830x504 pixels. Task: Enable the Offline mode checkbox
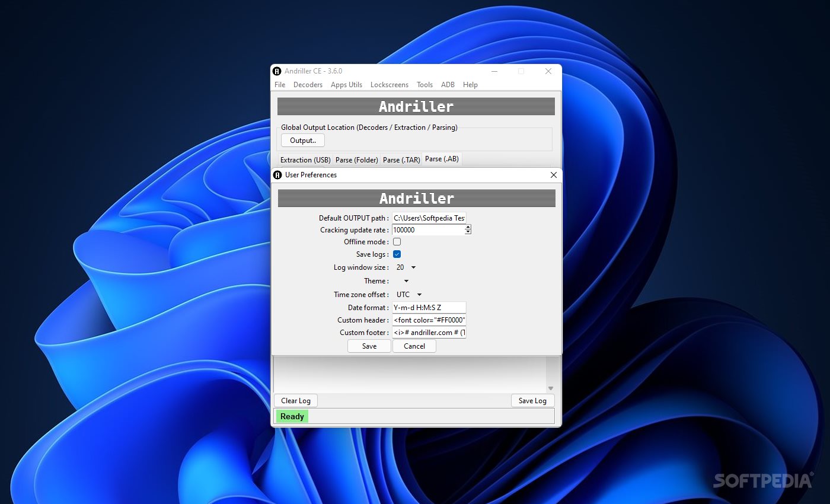tap(397, 242)
